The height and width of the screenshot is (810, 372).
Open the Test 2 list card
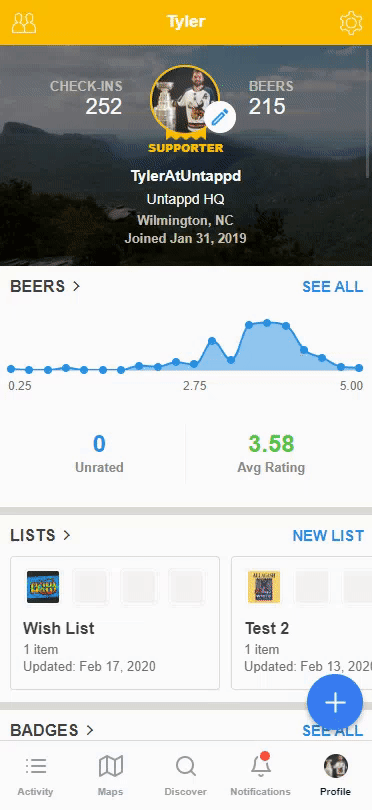(302, 622)
